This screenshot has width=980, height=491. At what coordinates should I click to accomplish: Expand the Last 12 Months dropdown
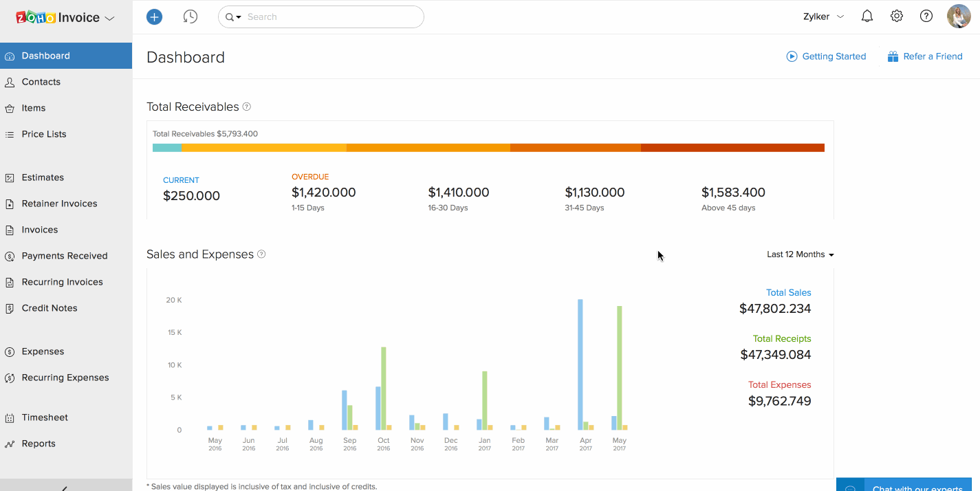800,254
